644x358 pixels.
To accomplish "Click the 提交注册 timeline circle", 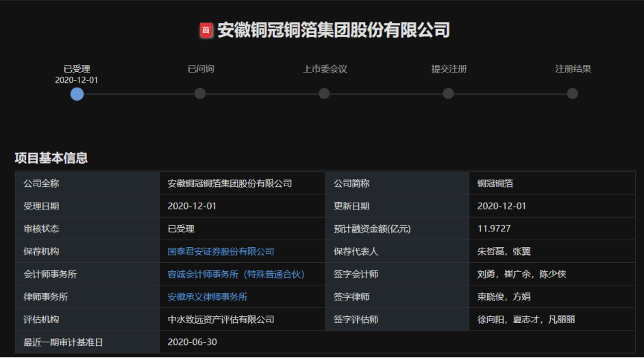I will click(448, 94).
